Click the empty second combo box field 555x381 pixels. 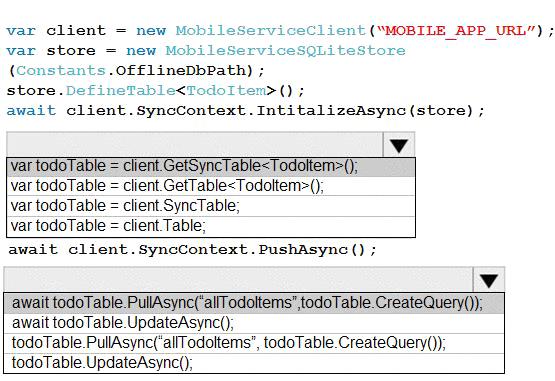(x=238, y=280)
